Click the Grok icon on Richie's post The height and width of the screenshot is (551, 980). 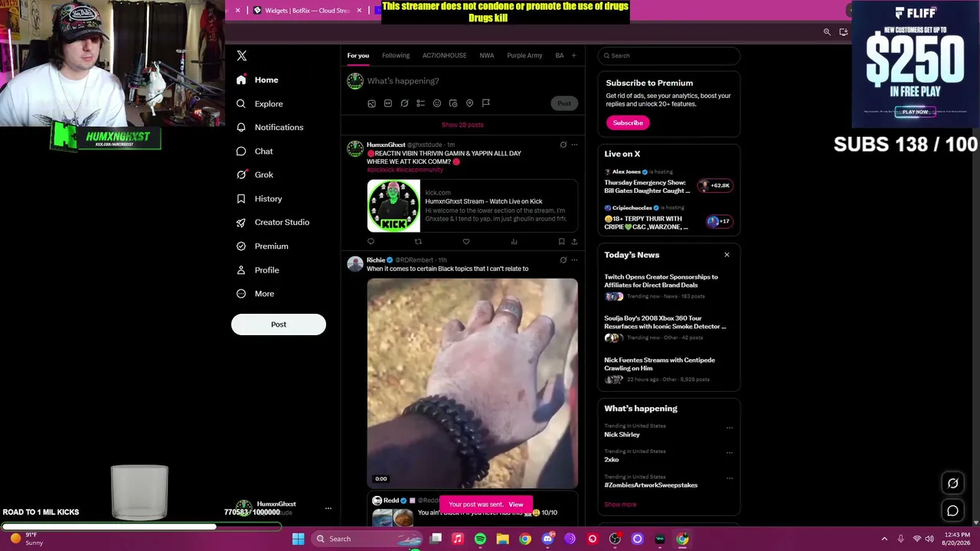click(563, 260)
